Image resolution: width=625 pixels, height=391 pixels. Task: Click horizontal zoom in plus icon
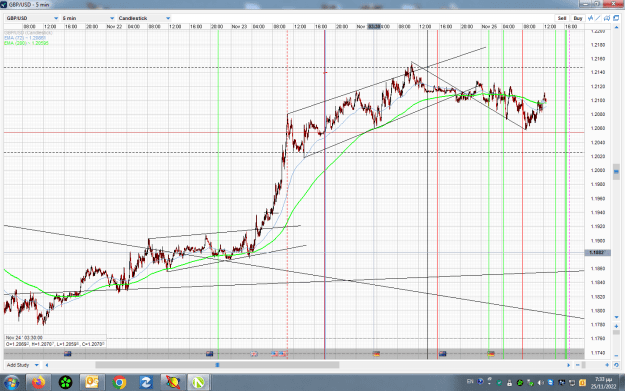pos(607,365)
